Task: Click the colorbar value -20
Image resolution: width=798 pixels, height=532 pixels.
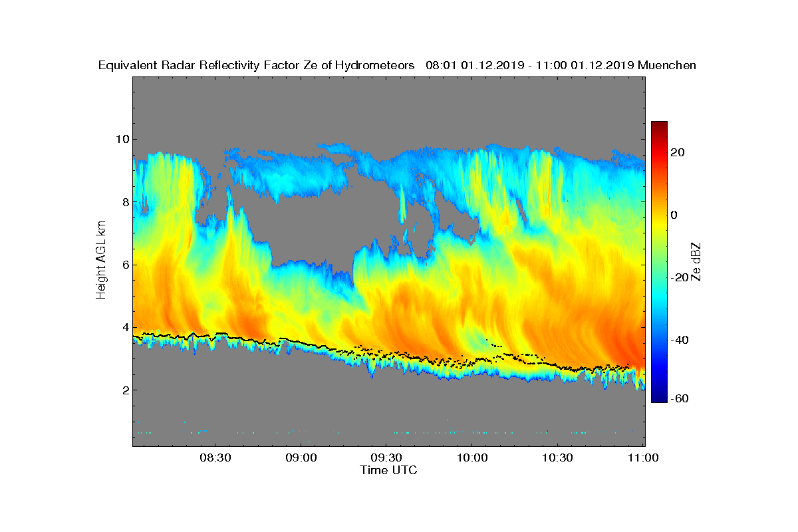Action: click(681, 277)
